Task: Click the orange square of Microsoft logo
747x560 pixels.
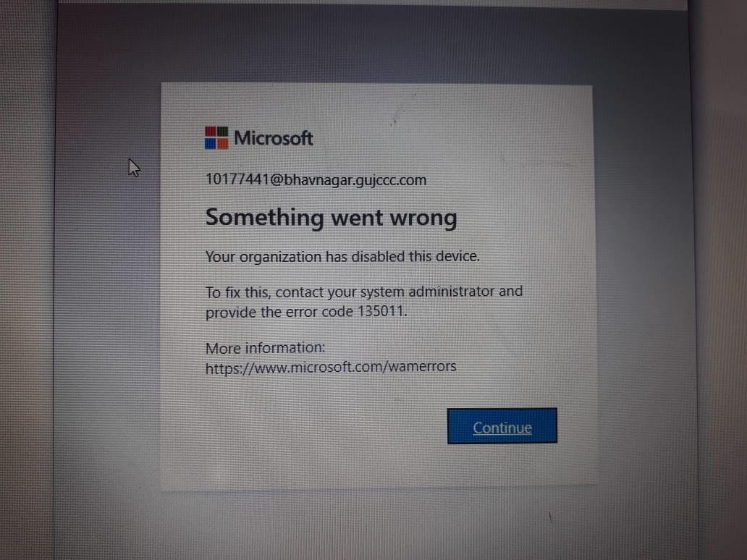Action: (x=222, y=143)
